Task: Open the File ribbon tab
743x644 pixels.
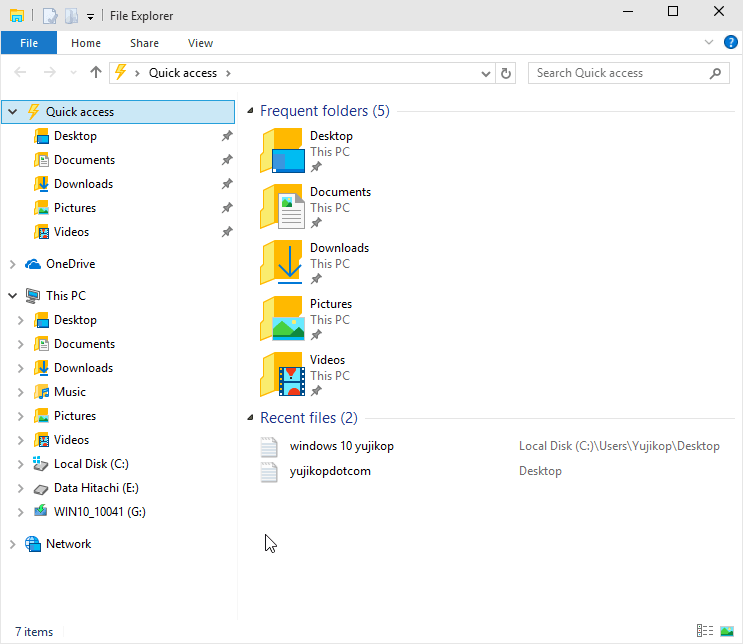Action: click(29, 43)
